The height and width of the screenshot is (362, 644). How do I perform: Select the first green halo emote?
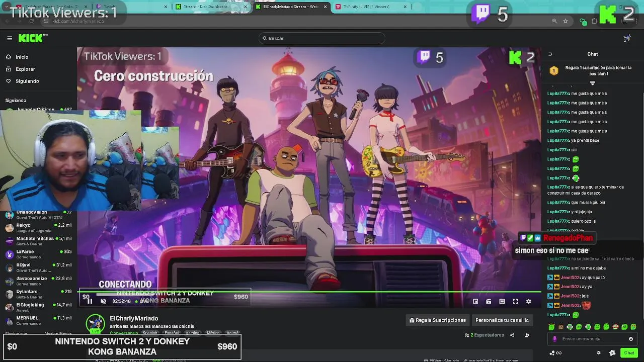click(x=551, y=327)
